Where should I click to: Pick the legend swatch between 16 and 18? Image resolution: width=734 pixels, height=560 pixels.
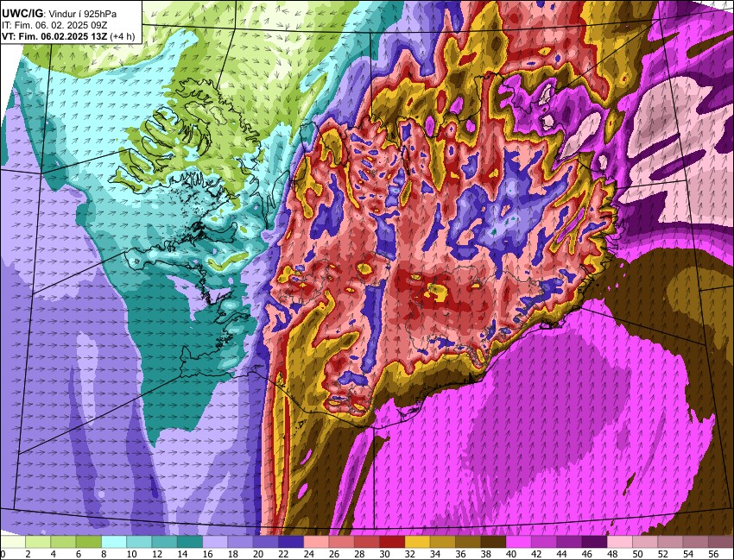pos(215,542)
